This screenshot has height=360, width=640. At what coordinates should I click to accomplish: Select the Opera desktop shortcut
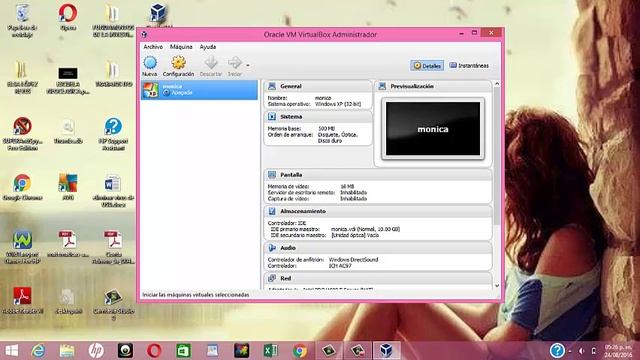pyautogui.click(x=68, y=17)
